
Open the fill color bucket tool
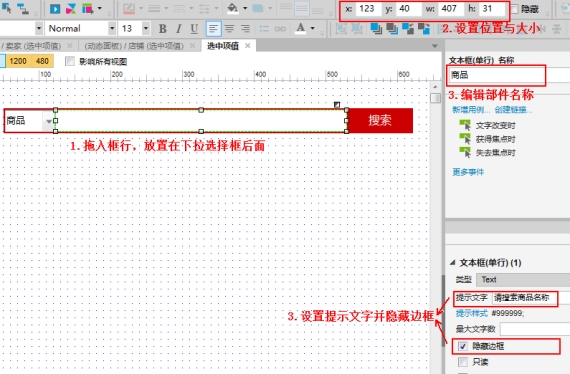233,8
